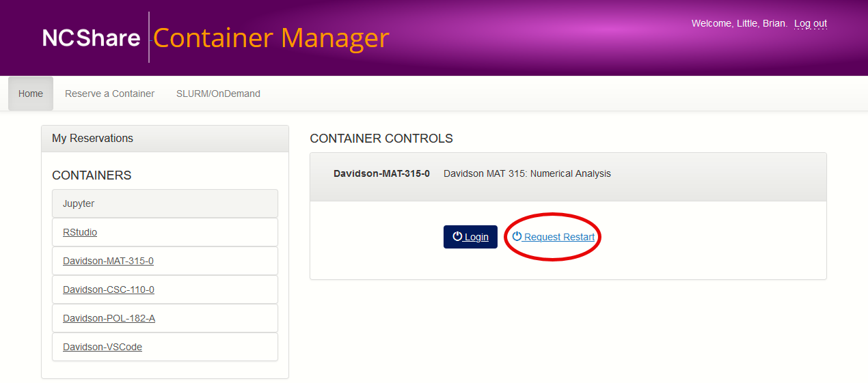Click the CONTAINER CONTROLS heading
Image resolution: width=868 pixels, height=383 pixels.
(381, 139)
